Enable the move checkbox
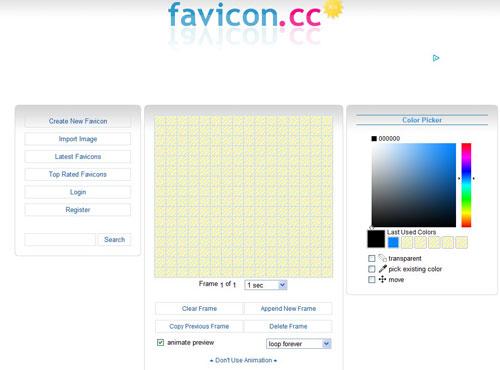500x370 pixels. tap(372, 280)
